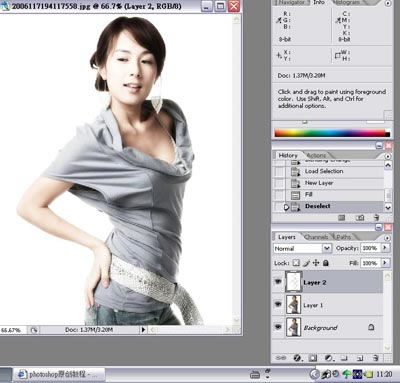This screenshot has width=400, height=383.
Task: Click the Opacity 100% field
Action: [x=370, y=248]
